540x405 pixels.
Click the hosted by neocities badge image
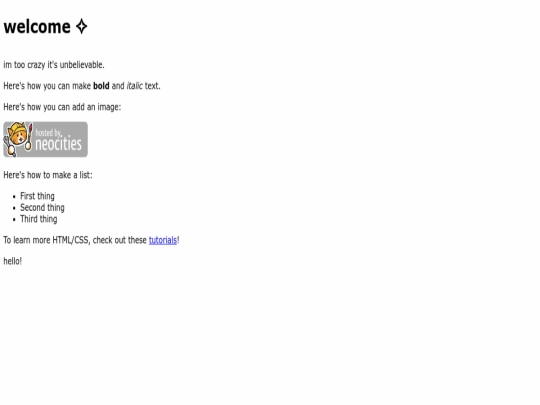click(x=45, y=139)
